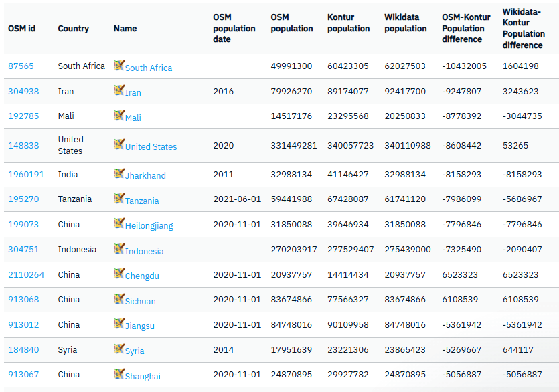Open OSM id 2110264 link
Screen dimensions: 559x392
(x=26, y=275)
